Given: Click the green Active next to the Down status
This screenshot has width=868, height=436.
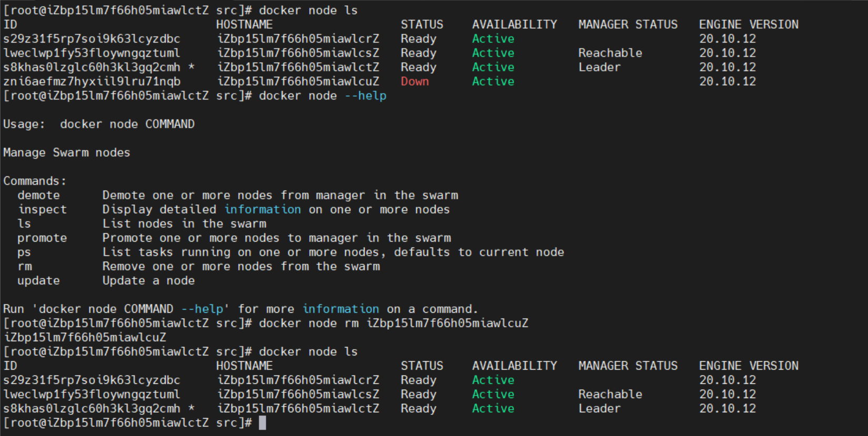Looking at the screenshot, I should tap(493, 82).
